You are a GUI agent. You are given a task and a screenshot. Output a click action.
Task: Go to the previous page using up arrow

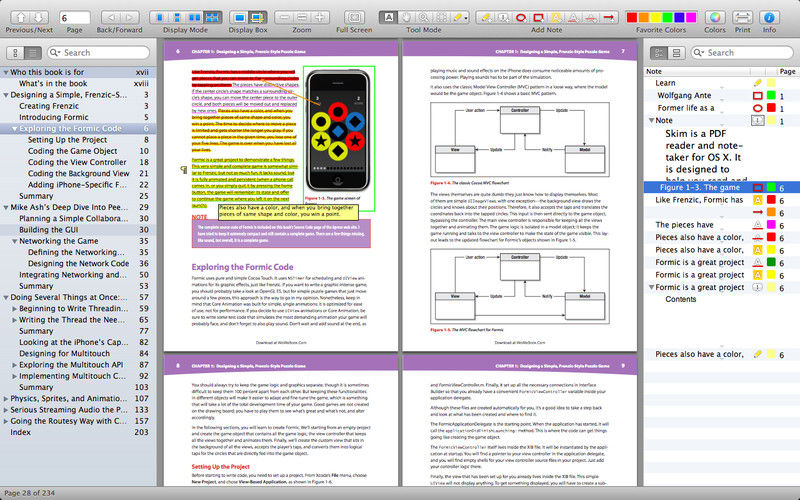[21, 17]
